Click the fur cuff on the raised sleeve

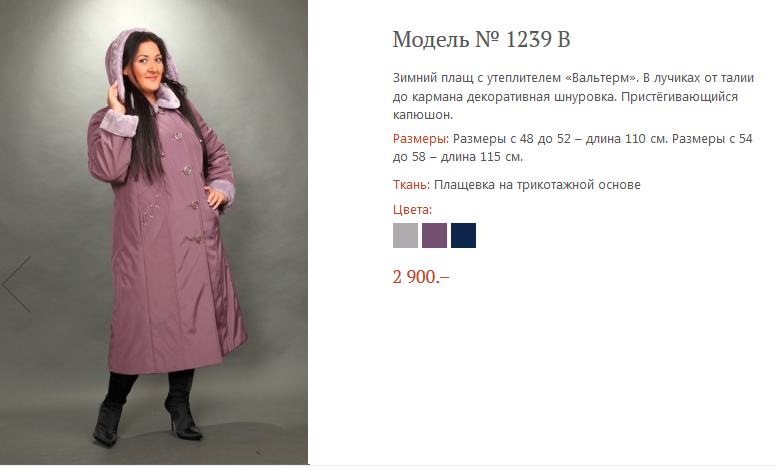(119, 122)
